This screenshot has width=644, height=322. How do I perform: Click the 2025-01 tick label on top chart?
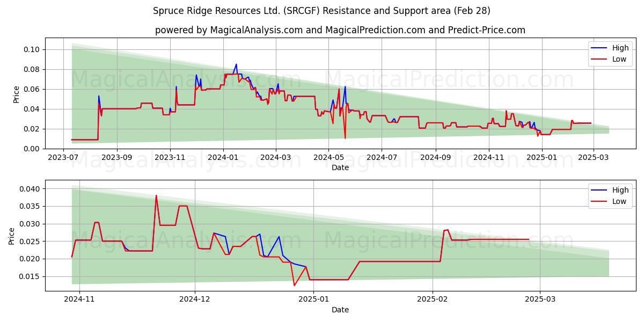[x=542, y=158]
